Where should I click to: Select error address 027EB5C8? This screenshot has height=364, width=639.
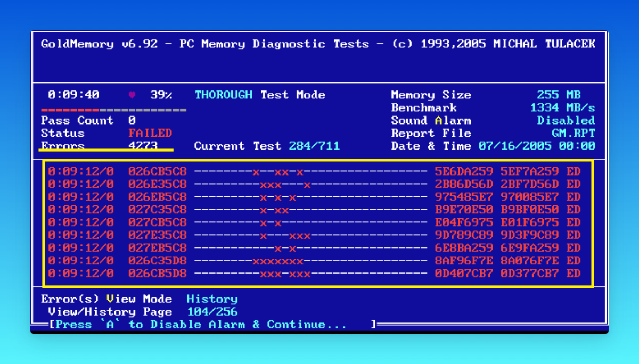pyautogui.click(x=158, y=249)
